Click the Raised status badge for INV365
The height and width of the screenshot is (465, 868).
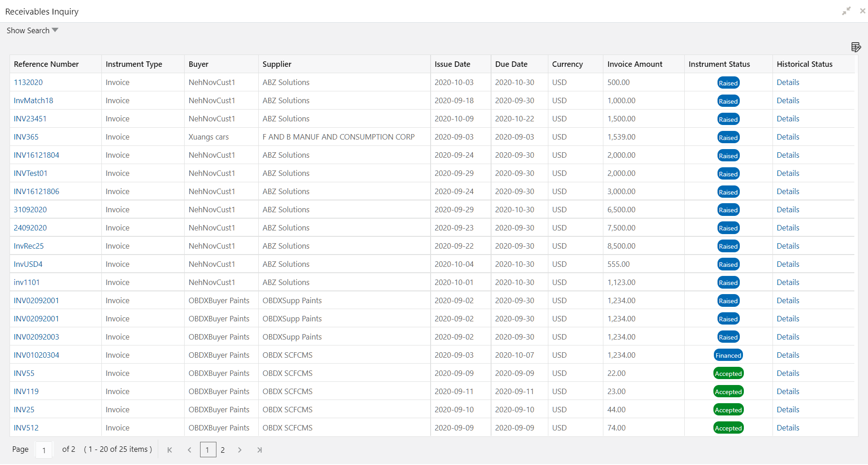click(x=728, y=137)
